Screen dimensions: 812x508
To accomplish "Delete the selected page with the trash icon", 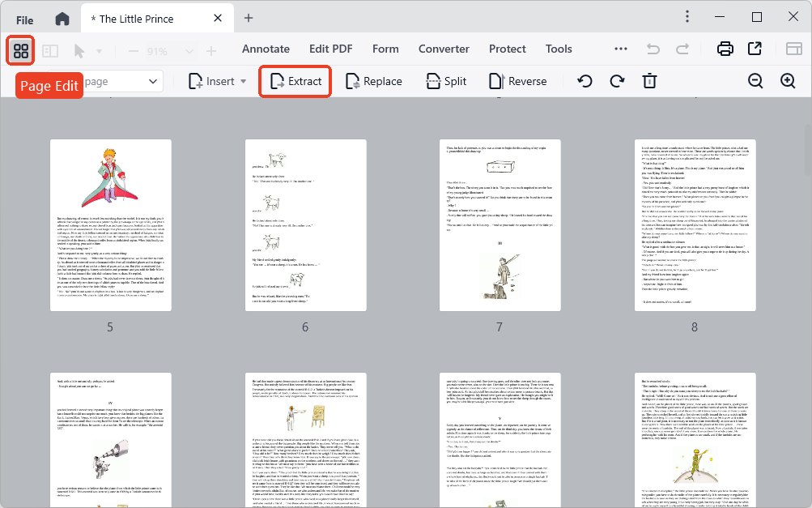I will (649, 81).
